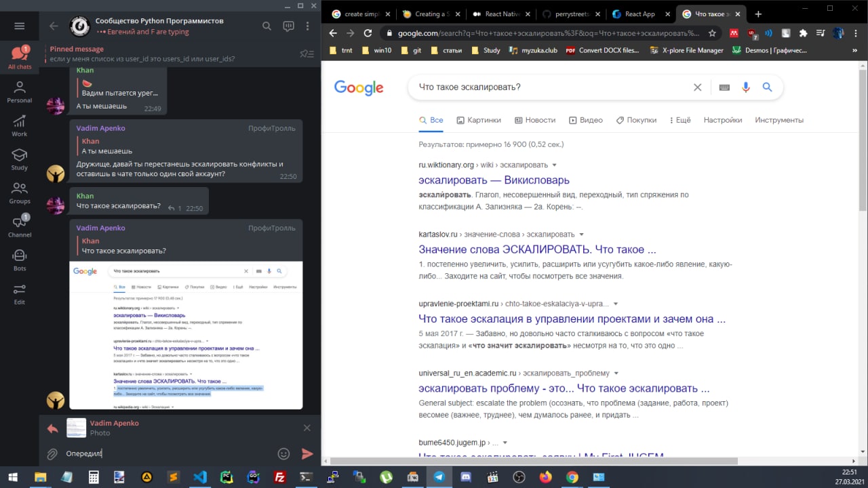Click the Google search magnifier button
The width and height of the screenshot is (868, 488).
point(768,87)
